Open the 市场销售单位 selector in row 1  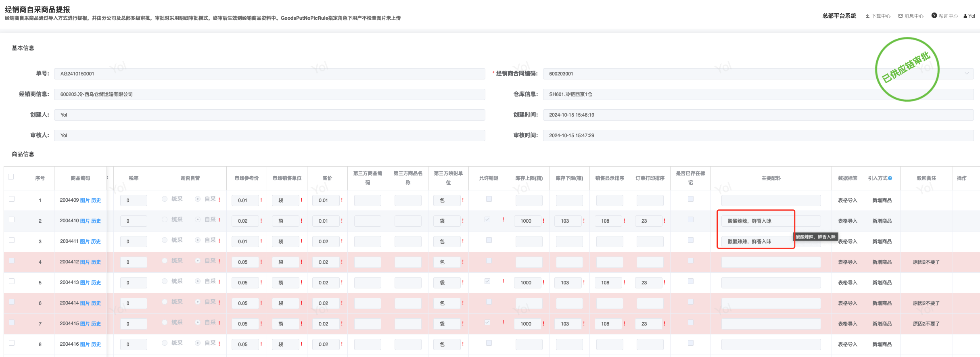(285, 200)
